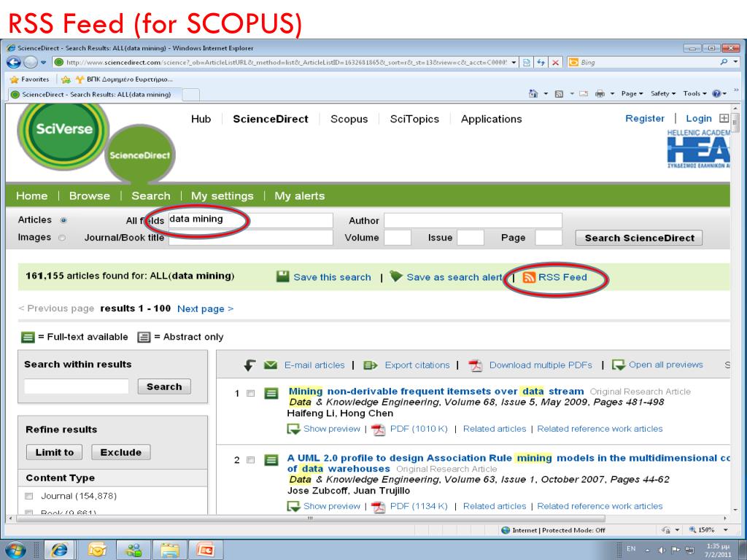Viewport: 747px width, 560px height.
Task: Switch to the Scopus top tab
Action: click(349, 119)
